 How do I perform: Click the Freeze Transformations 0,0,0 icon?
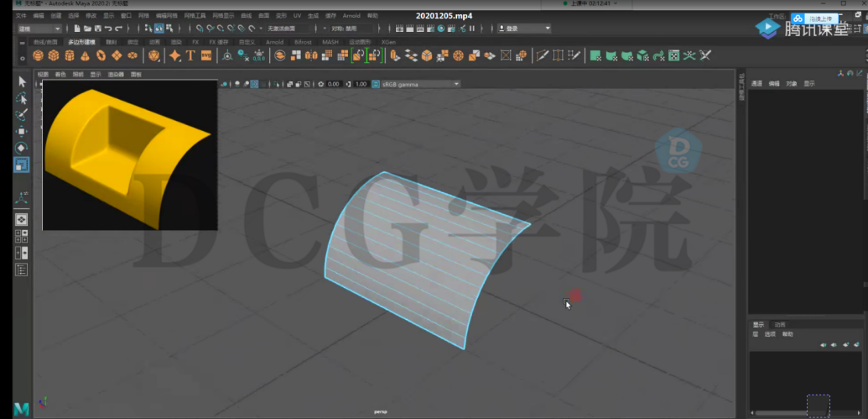(258, 55)
